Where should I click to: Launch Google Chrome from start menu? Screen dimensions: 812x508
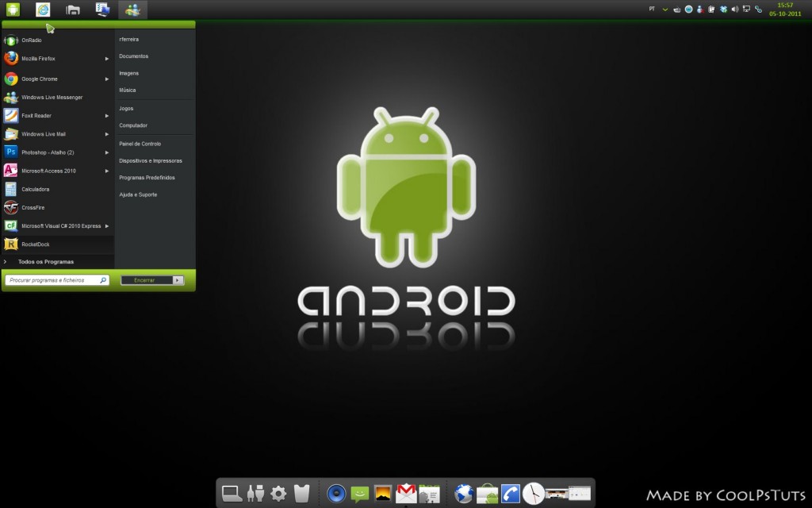[57, 79]
